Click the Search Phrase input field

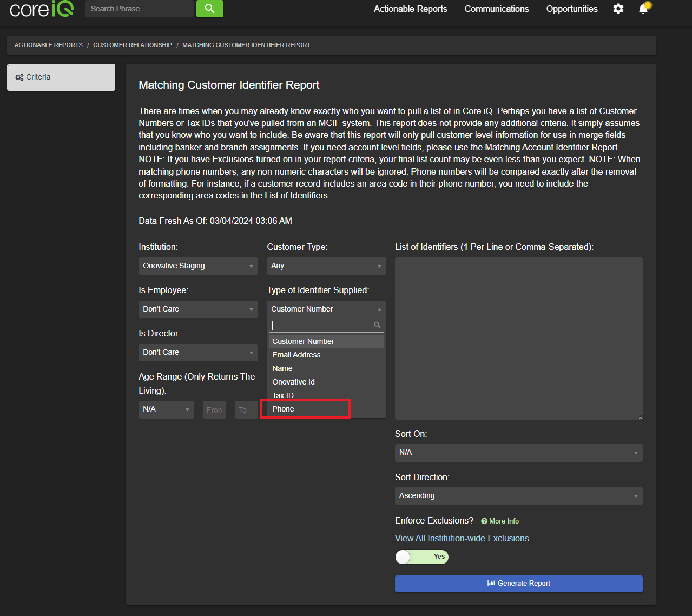[x=140, y=9]
